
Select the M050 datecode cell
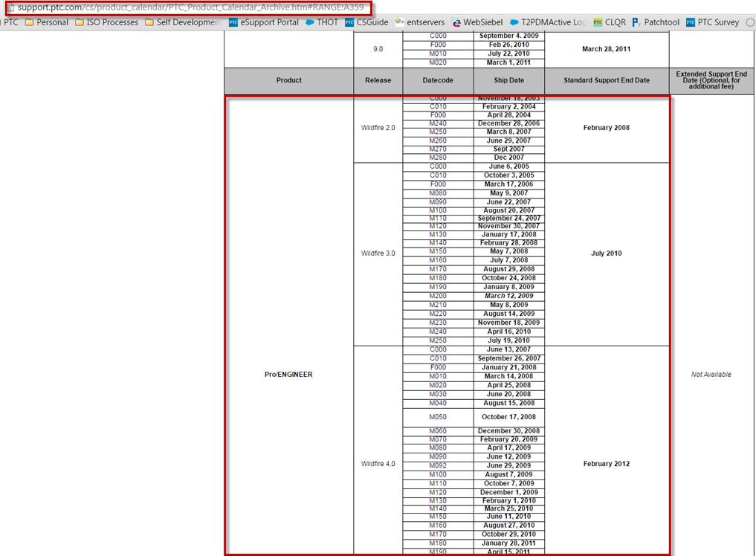pyautogui.click(x=438, y=417)
